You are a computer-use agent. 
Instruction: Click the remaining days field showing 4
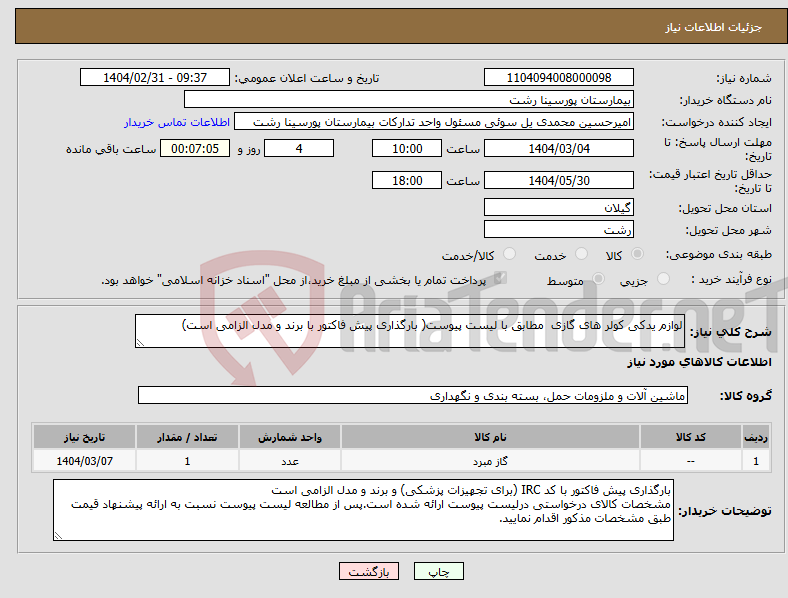point(299,148)
